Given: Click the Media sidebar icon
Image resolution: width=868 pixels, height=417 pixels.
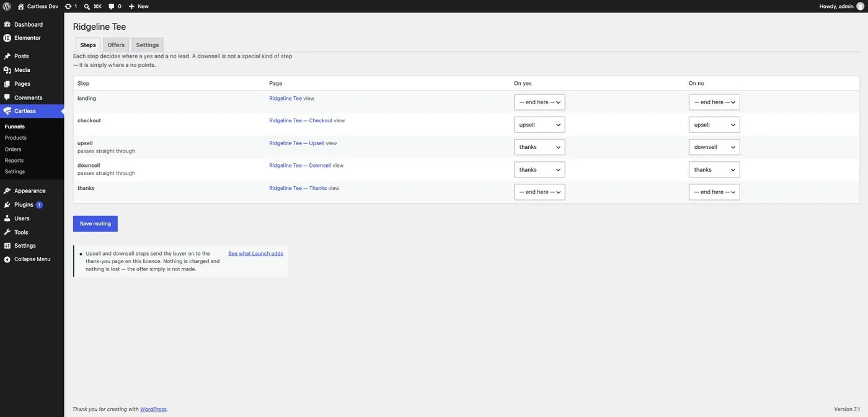Looking at the screenshot, I should pos(7,70).
